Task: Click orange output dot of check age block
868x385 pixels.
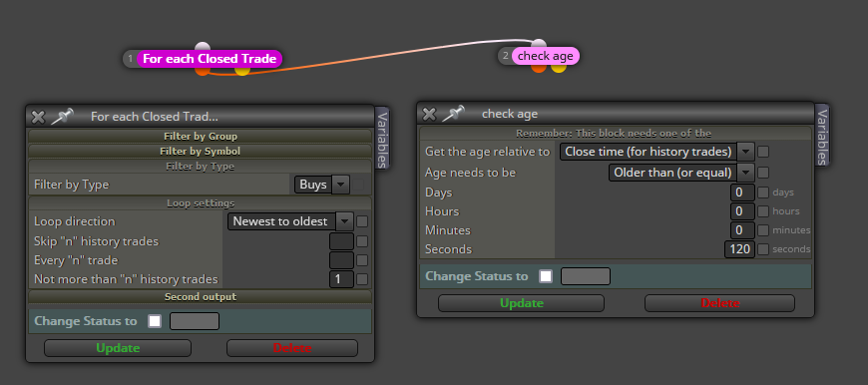Action: (x=539, y=68)
